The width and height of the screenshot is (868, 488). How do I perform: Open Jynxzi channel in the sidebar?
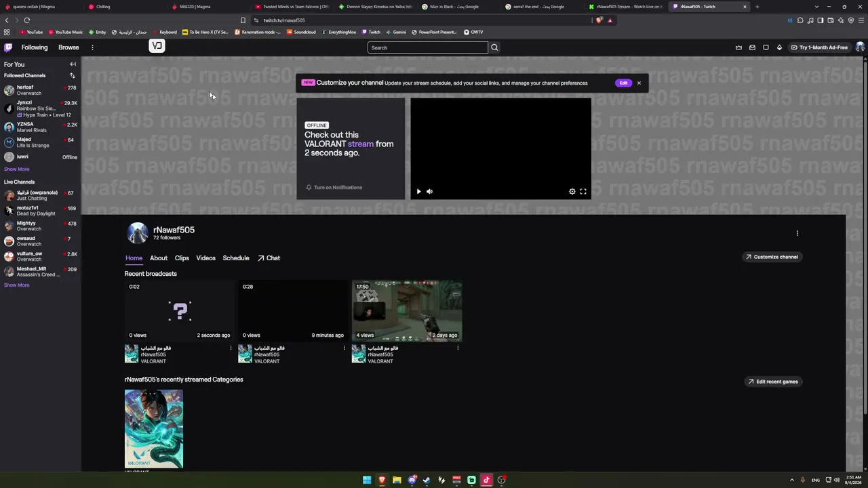[41, 108]
